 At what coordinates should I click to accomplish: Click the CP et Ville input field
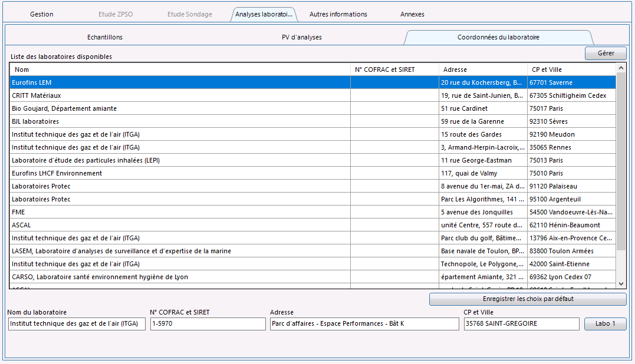point(521,324)
